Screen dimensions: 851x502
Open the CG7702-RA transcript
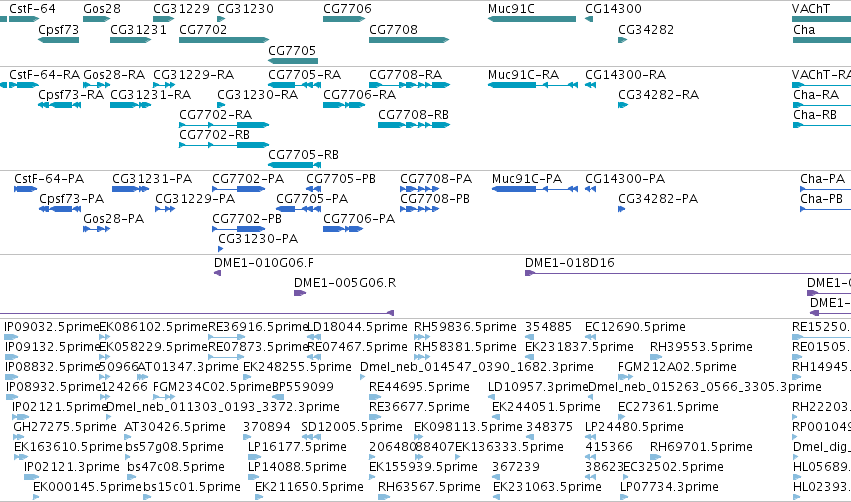point(224,125)
